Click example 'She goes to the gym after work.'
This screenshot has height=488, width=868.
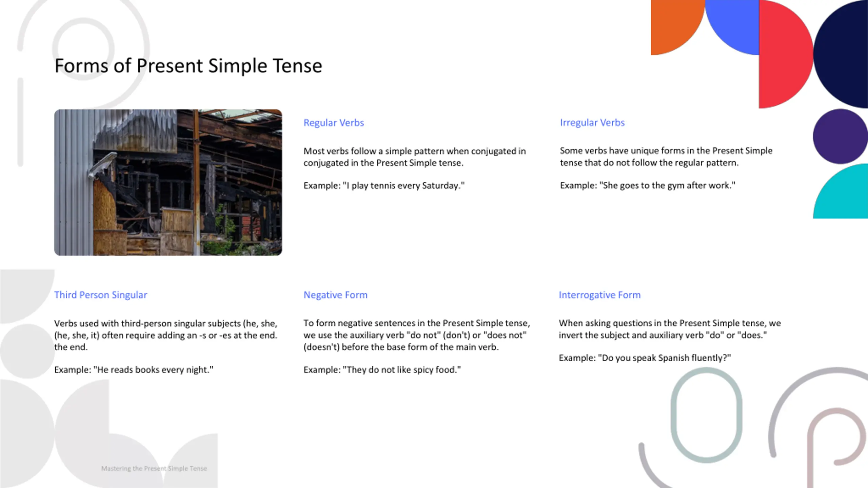point(648,185)
